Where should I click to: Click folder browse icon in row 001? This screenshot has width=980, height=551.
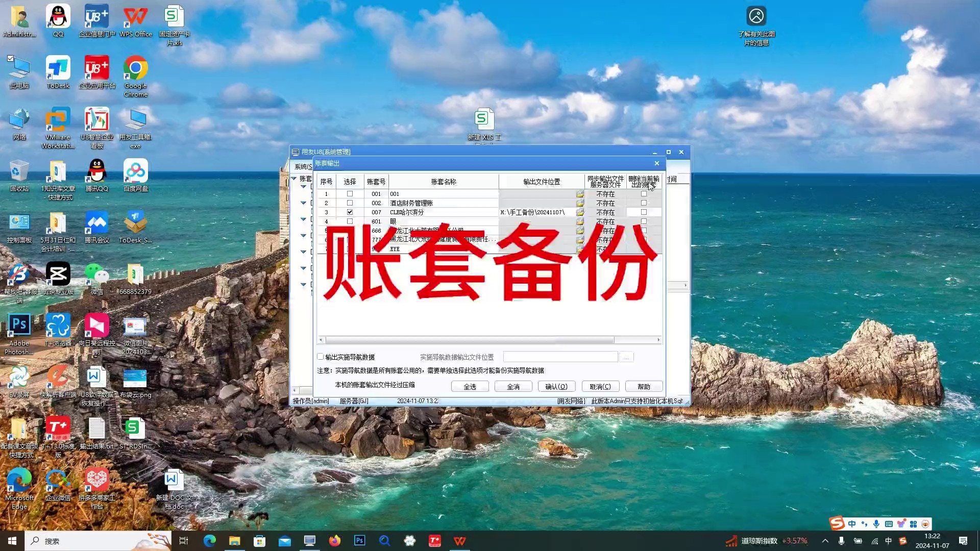pos(580,194)
